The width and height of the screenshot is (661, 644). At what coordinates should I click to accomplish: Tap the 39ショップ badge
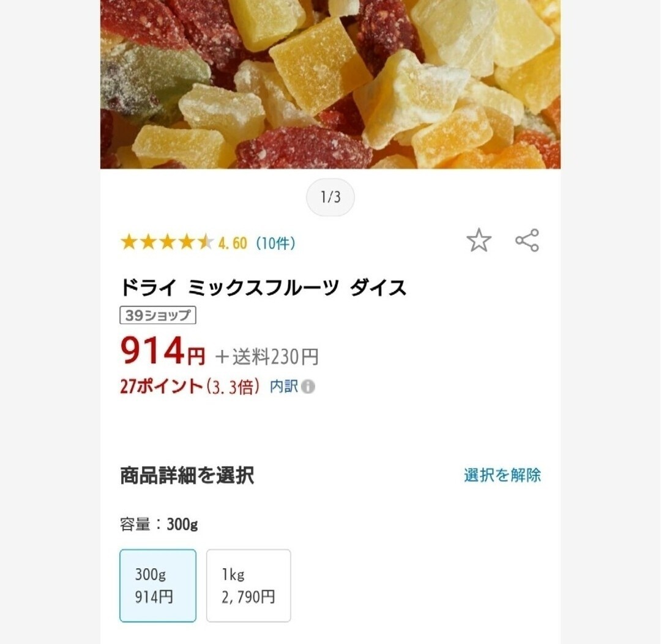(x=157, y=316)
